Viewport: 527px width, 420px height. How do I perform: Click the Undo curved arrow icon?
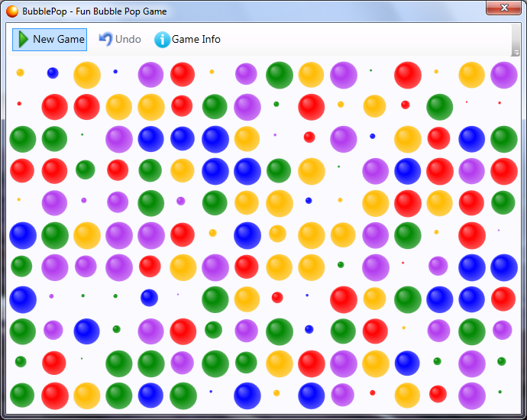coord(105,39)
